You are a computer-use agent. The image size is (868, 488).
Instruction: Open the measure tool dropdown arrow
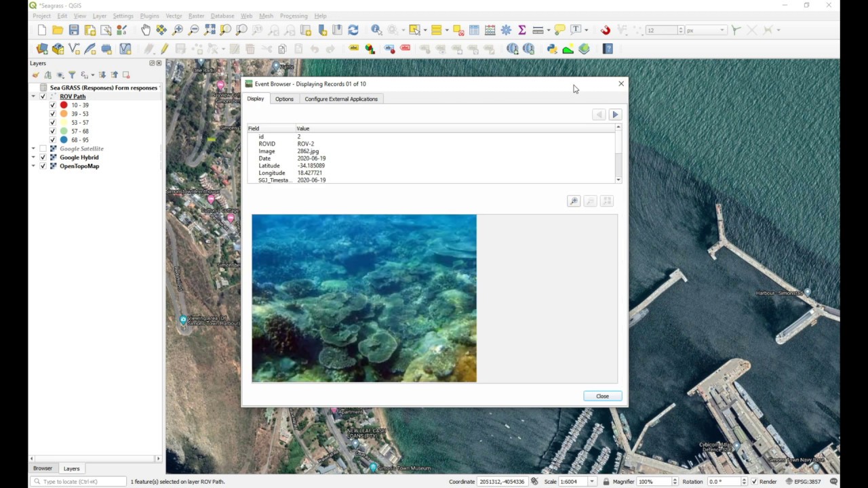[547, 30]
